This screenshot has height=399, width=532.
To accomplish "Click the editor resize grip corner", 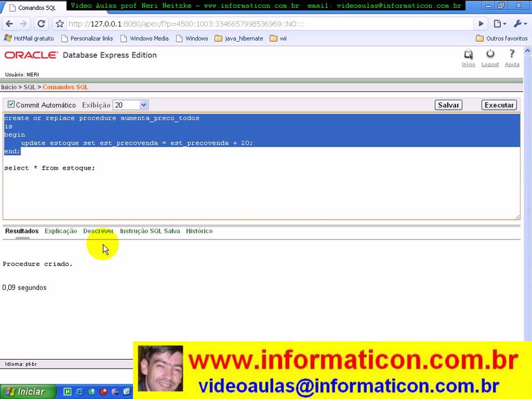I will click(x=518, y=217).
